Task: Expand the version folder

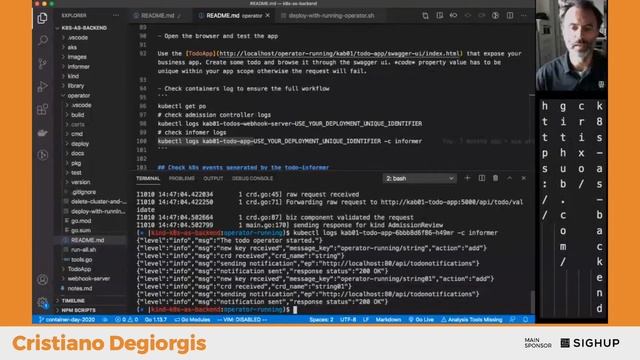Action: 80,182
